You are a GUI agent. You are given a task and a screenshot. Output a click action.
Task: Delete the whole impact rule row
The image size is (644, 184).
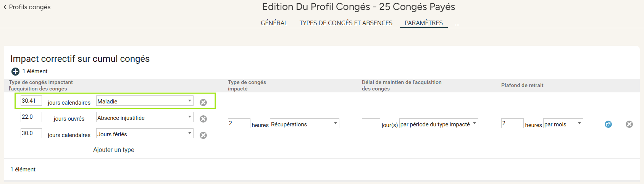pos(629,124)
